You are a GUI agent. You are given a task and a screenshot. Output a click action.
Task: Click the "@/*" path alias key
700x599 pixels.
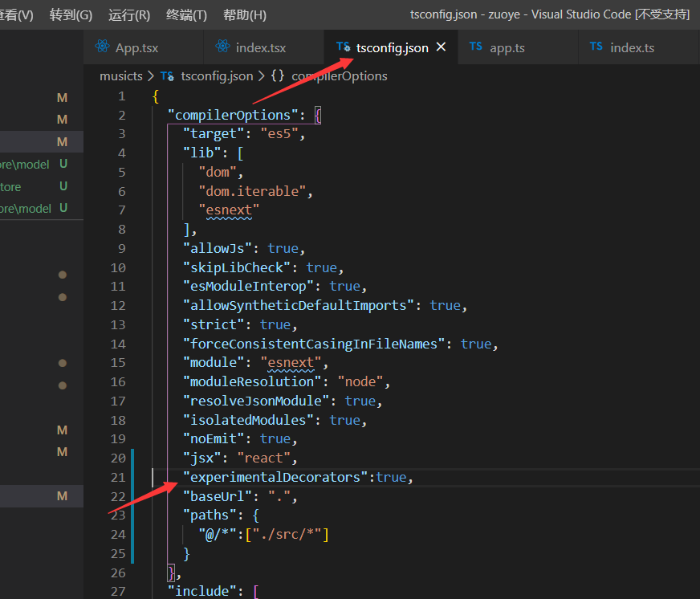[x=218, y=535]
